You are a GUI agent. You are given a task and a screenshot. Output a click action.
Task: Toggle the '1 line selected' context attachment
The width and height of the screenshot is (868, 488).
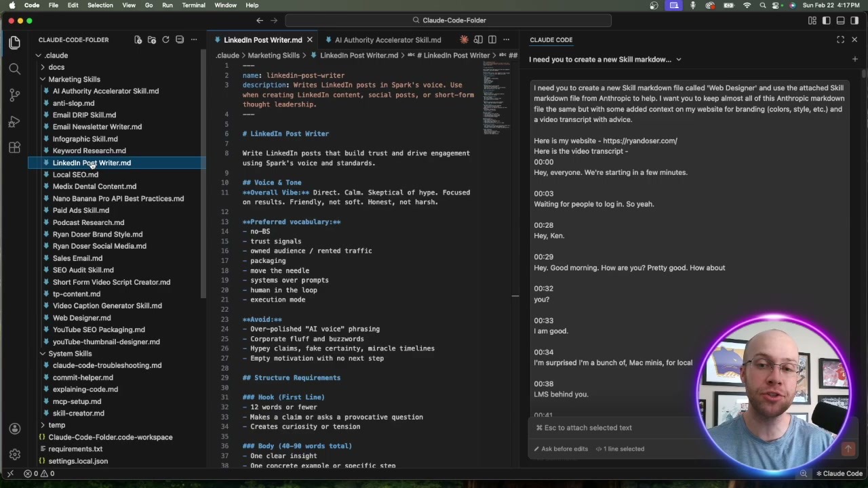click(620, 449)
